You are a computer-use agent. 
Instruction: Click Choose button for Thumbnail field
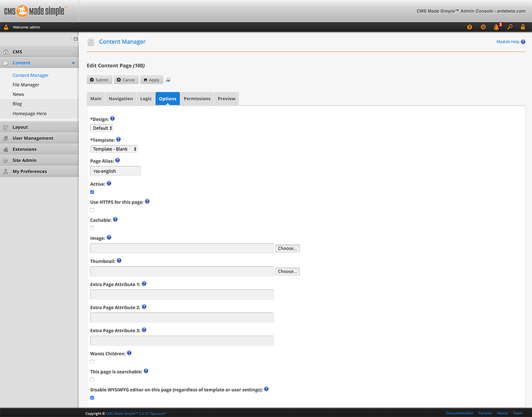[x=287, y=271]
